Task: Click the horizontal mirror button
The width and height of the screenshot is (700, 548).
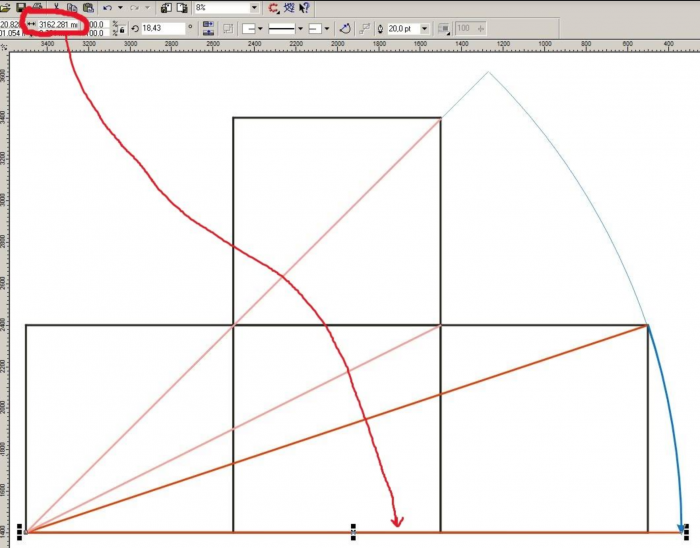Action: pos(208,24)
